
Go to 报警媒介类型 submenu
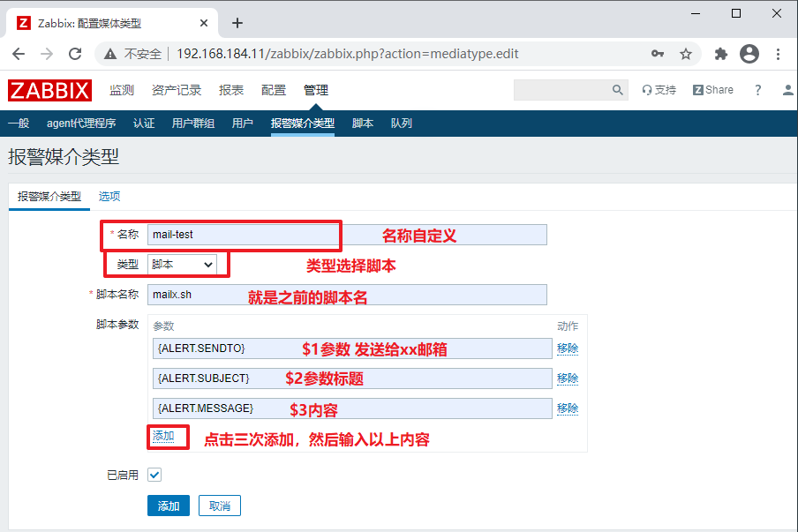point(303,124)
